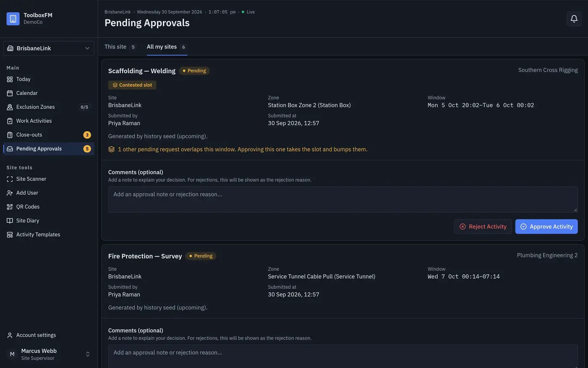Select the All my sites tab
Image resolution: width=588 pixels, height=368 pixels.
click(x=167, y=47)
